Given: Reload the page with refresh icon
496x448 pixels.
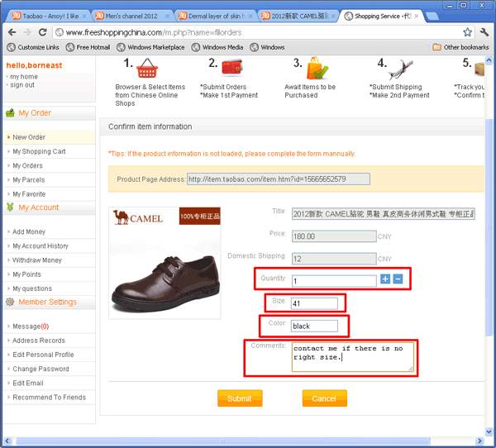Looking at the screenshot, I should point(42,32).
